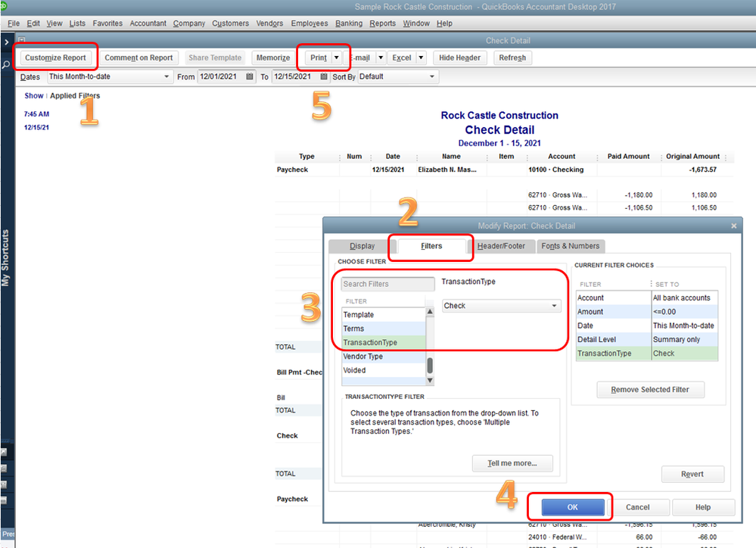Click the Customize Report button
The width and height of the screenshot is (756, 548).
[x=55, y=58]
